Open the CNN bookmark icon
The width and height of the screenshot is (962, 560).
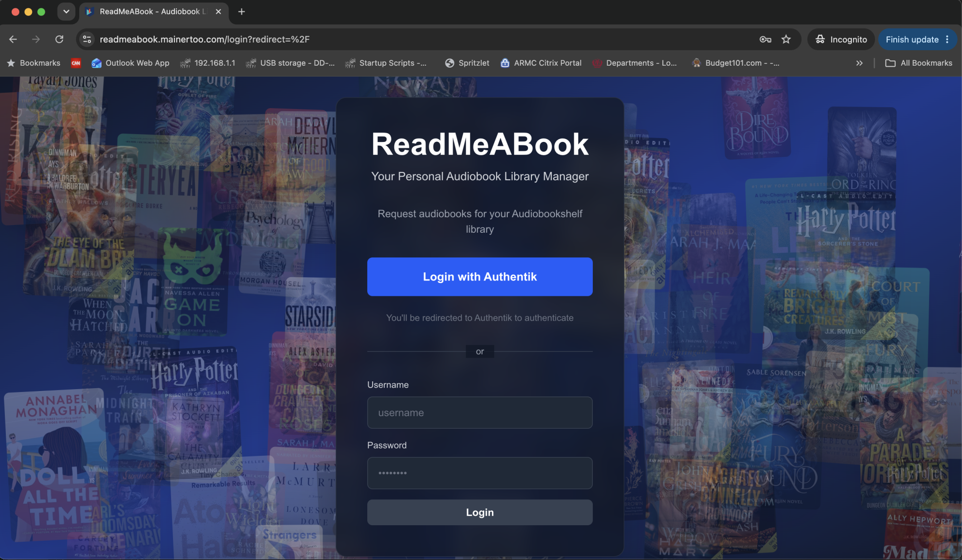pyautogui.click(x=76, y=63)
